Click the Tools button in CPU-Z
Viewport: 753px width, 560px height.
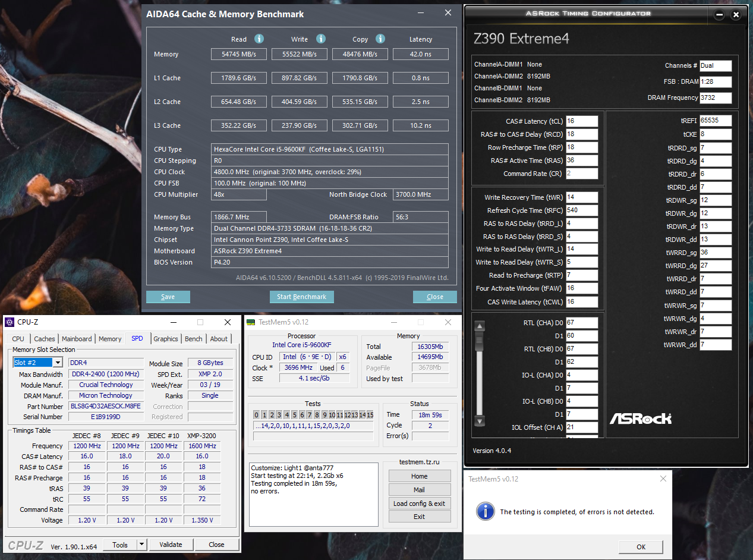click(x=120, y=545)
